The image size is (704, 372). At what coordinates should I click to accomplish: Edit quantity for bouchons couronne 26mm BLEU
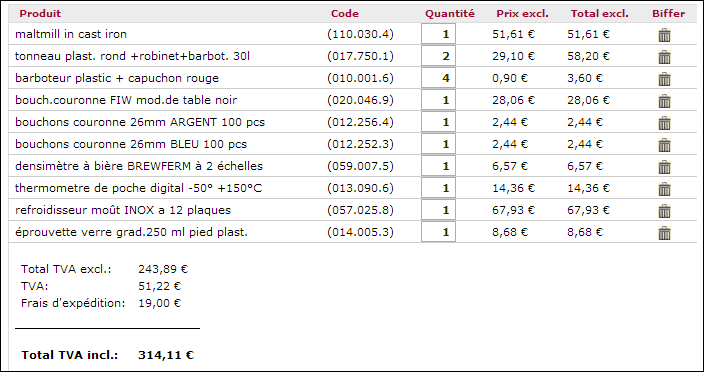438,144
